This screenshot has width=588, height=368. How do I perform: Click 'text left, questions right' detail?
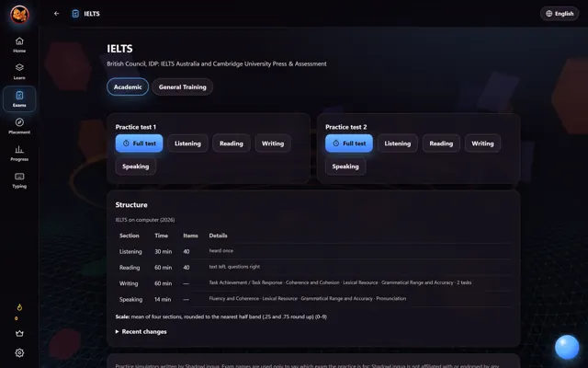coord(234,267)
